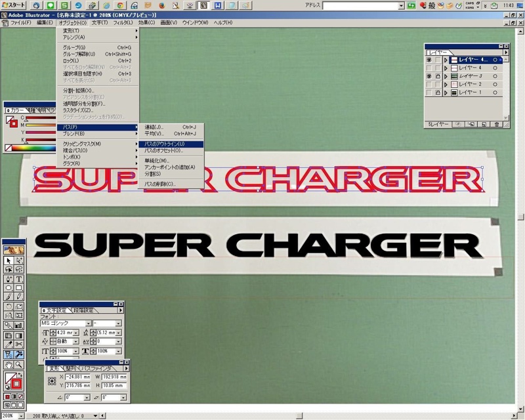This screenshot has height=420, width=525.
Task: Pick a color from the spectrum bar
Action: [x=33, y=148]
